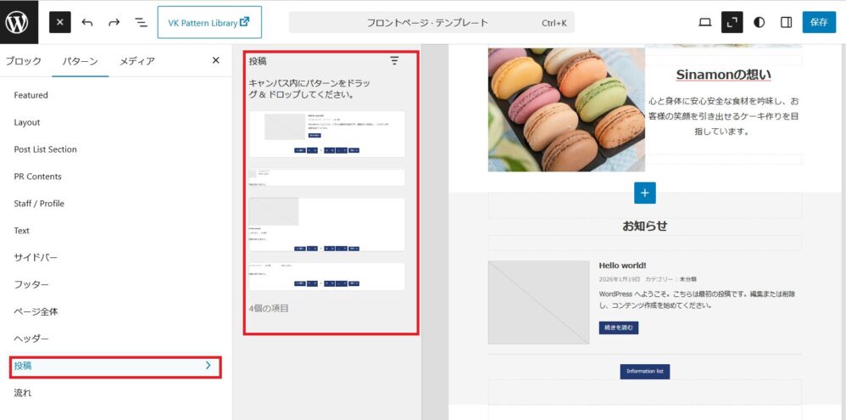Open the desktop view preview icon
The image size is (868, 420).
point(704,23)
